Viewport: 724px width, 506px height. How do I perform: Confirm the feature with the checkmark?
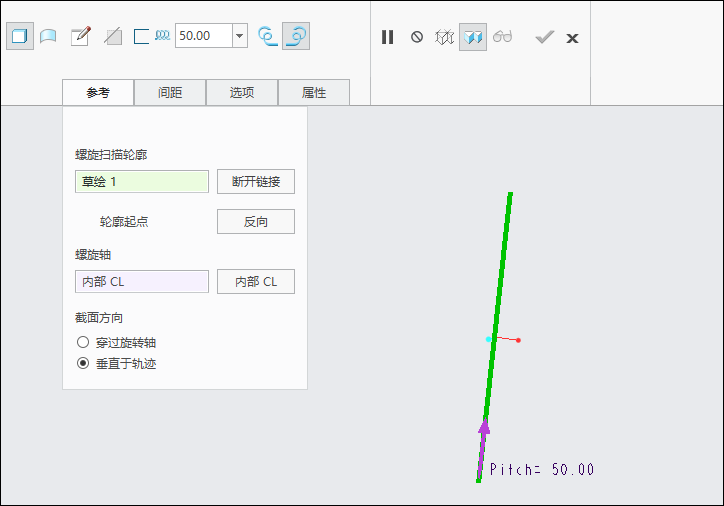(544, 37)
